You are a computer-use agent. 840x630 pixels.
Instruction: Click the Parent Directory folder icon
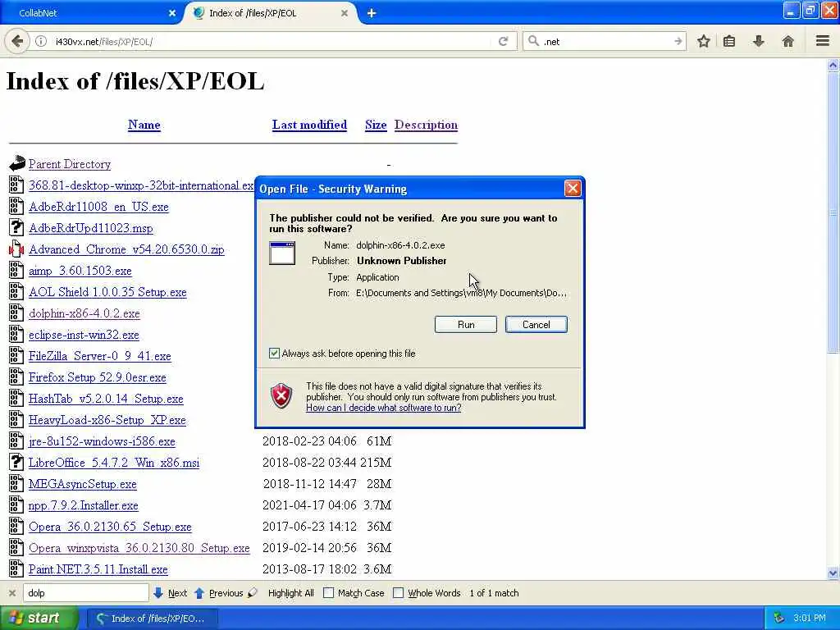(16, 163)
